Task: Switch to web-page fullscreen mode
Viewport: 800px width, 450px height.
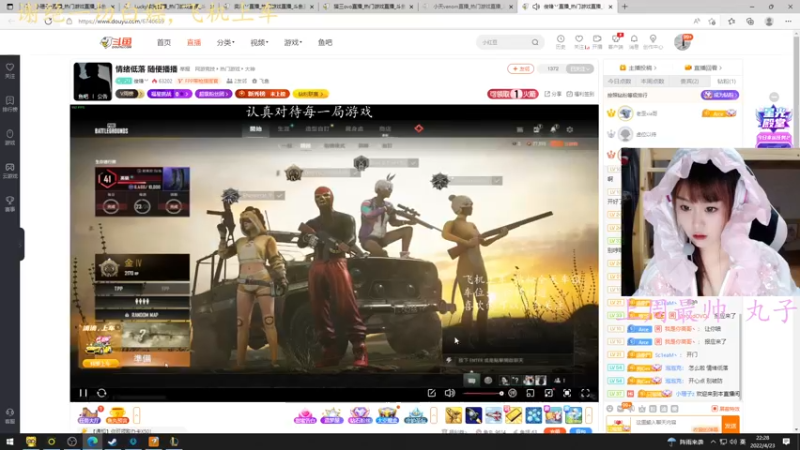Action: tap(567, 393)
